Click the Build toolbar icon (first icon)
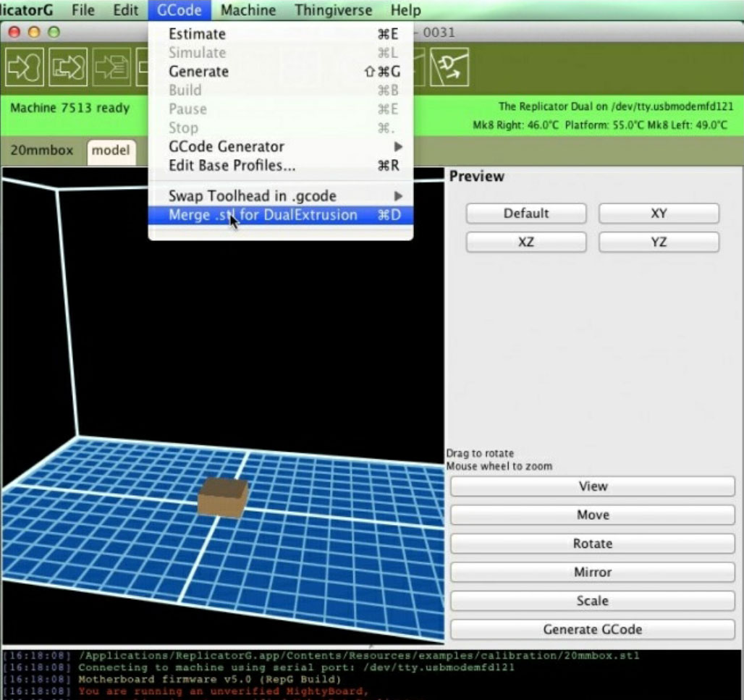Image resolution: width=744 pixels, height=700 pixels. coord(25,67)
